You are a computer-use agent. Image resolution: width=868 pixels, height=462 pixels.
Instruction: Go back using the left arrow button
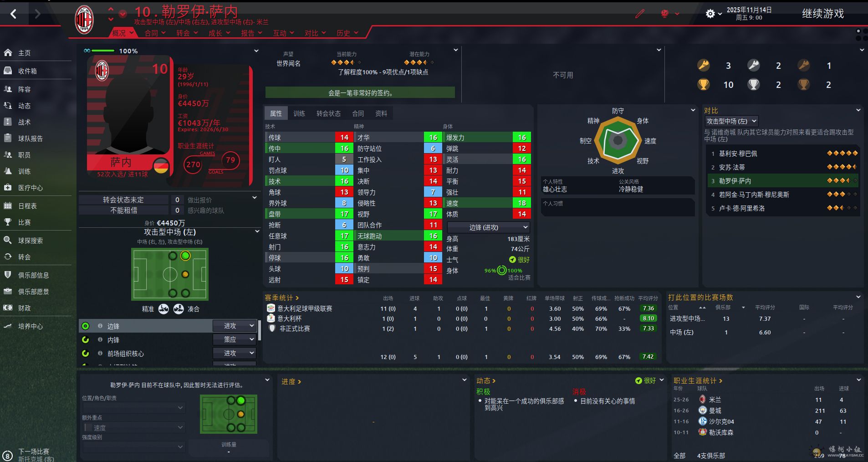13,14
